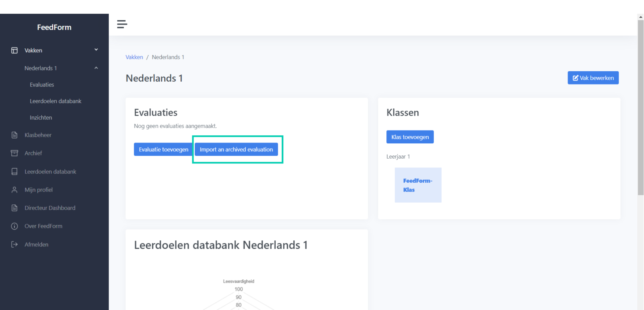Click the scrollbar up arrow

(x=641, y=17)
